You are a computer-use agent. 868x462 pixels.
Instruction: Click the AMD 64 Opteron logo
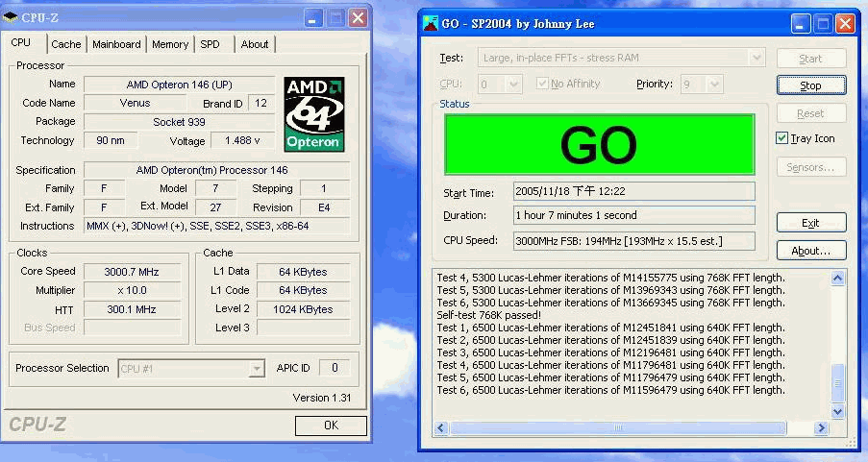[x=314, y=114]
